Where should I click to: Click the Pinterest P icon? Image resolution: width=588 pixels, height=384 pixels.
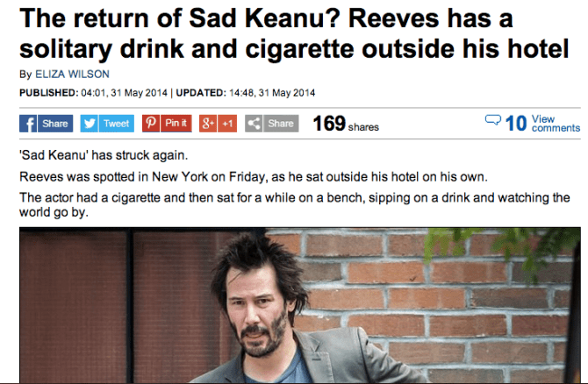pos(151,124)
